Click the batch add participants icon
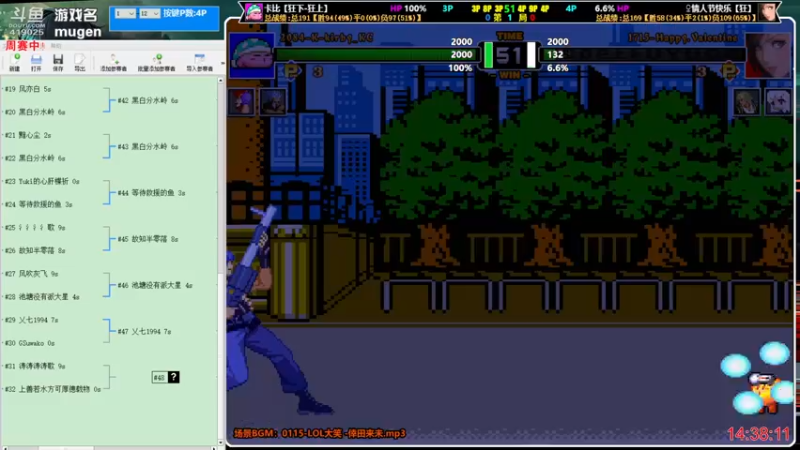 point(157,62)
